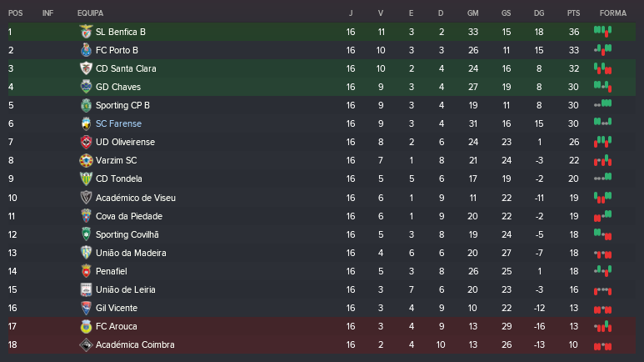Sort the table by PTS column

(x=573, y=13)
